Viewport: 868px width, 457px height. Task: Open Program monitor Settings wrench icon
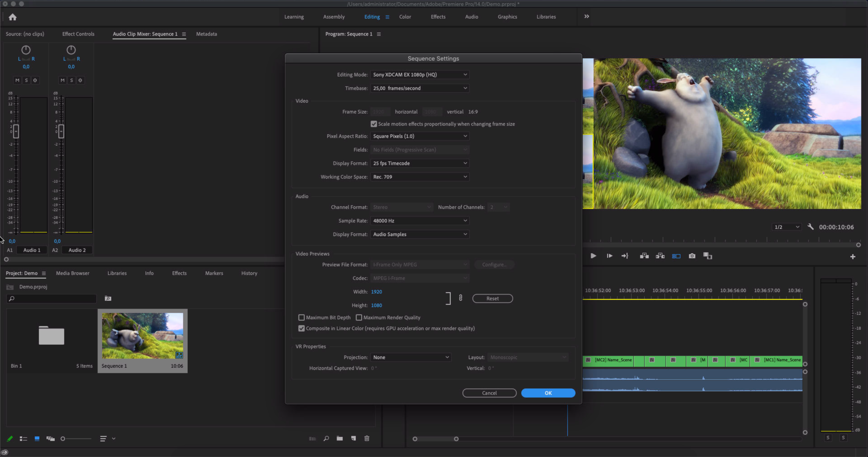[x=810, y=227]
